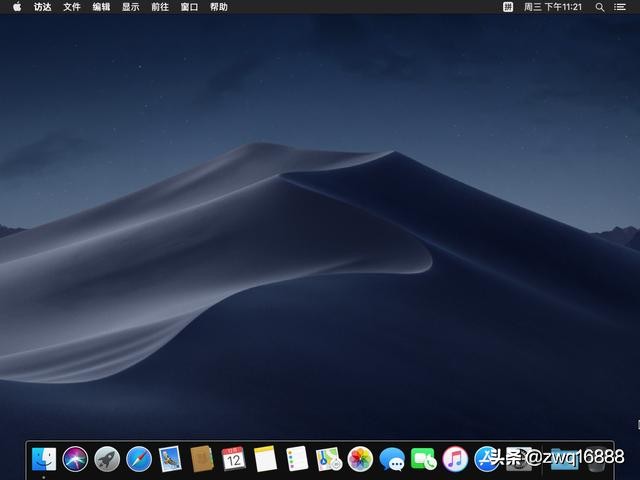Open the Contacts book icon
The width and height of the screenshot is (640, 480).
click(202, 459)
